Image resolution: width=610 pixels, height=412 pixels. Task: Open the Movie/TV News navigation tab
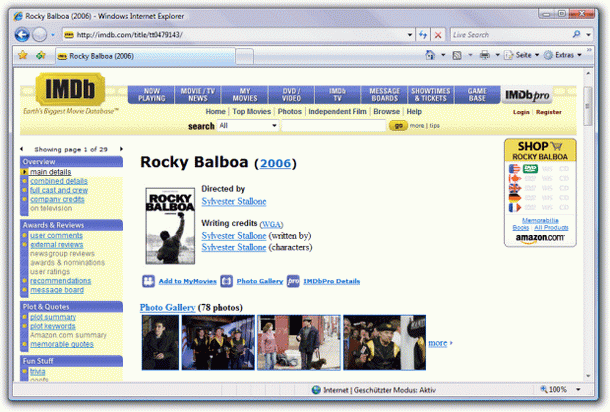(x=198, y=95)
